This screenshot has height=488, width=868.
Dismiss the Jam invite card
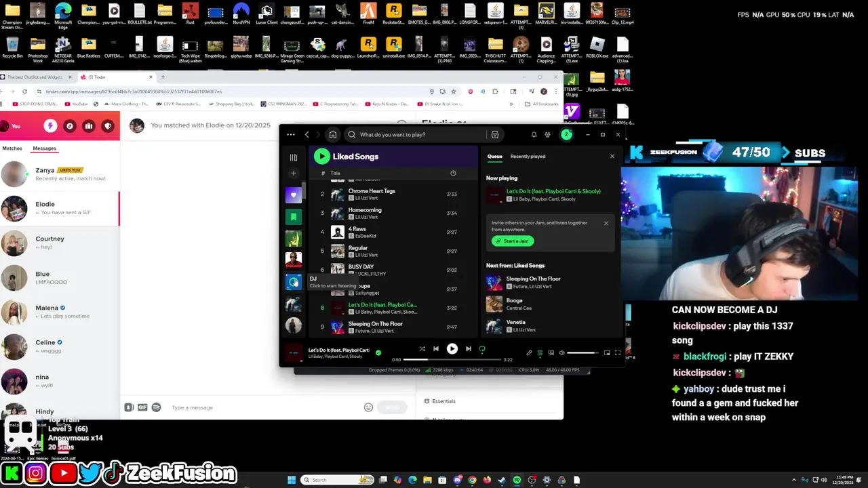(x=606, y=223)
